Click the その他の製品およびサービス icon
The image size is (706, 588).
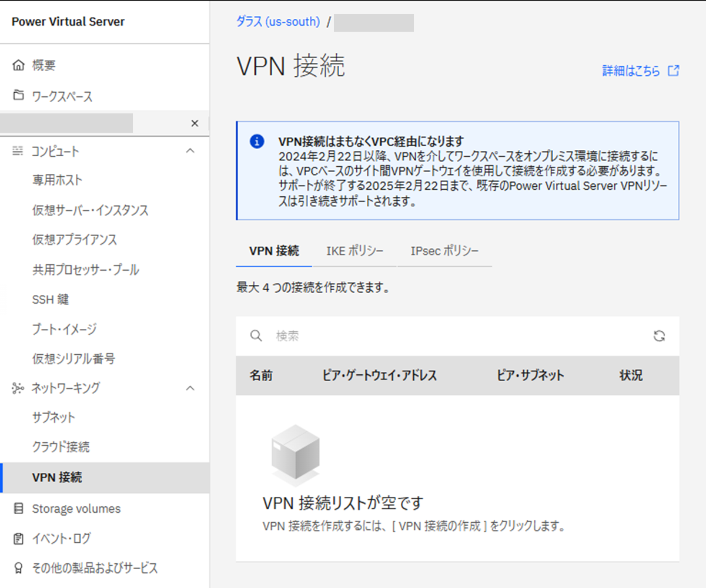19,568
